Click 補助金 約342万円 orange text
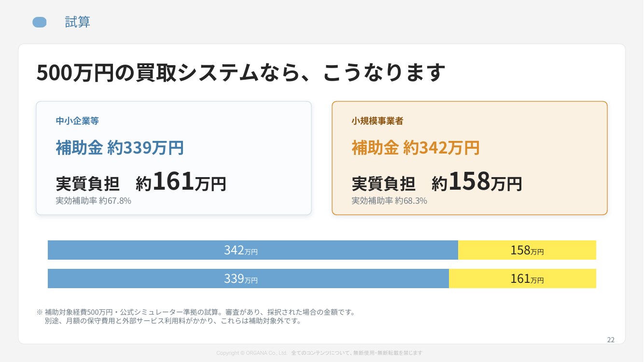 [x=416, y=148]
